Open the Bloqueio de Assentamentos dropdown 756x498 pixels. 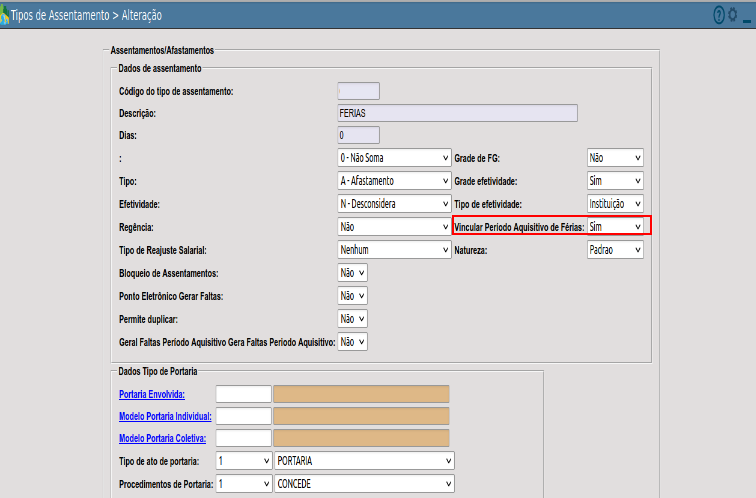click(x=352, y=273)
